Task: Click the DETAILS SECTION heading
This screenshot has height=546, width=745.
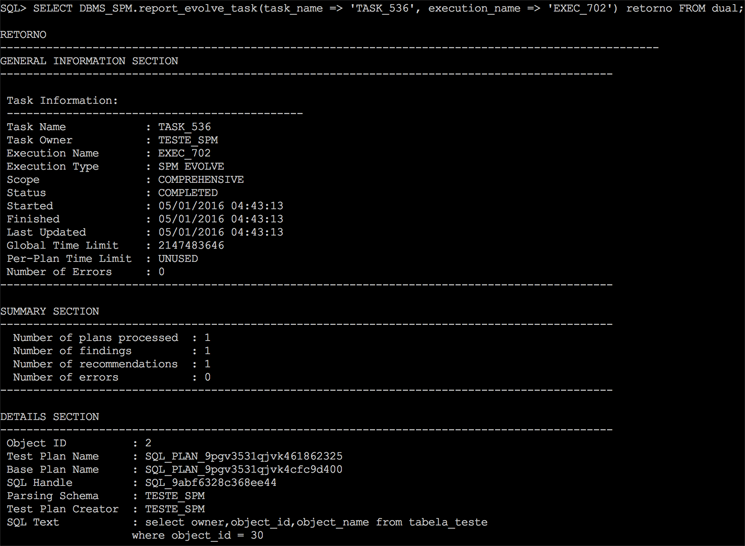Action: [49, 416]
